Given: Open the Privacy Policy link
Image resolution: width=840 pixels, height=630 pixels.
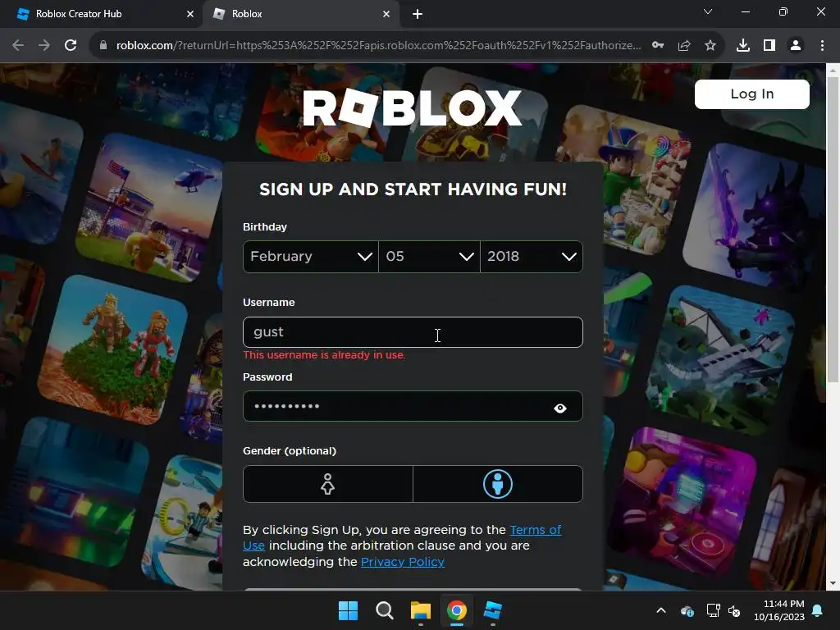Looking at the screenshot, I should coord(402,562).
